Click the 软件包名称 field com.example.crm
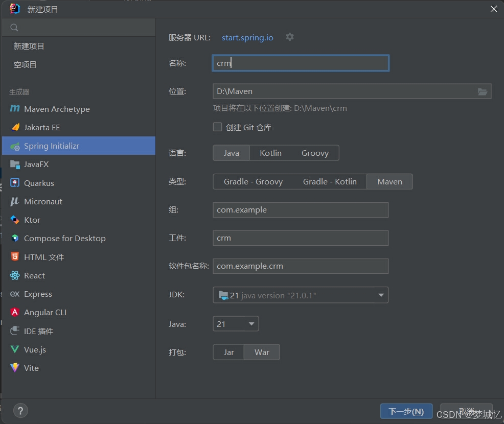 click(301, 266)
